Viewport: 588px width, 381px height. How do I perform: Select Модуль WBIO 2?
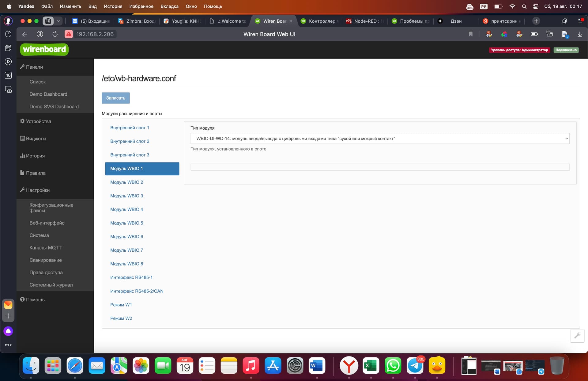pyautogui.click(x=126, y=182)
